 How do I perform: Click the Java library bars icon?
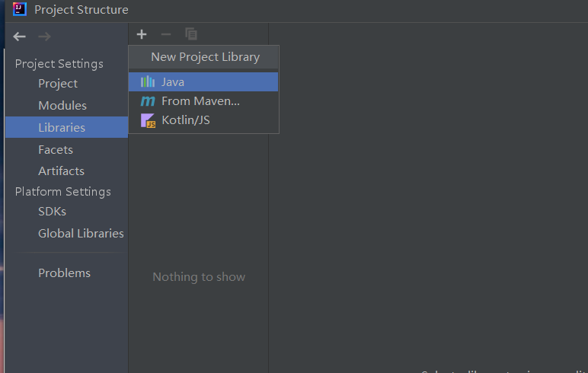148,81
